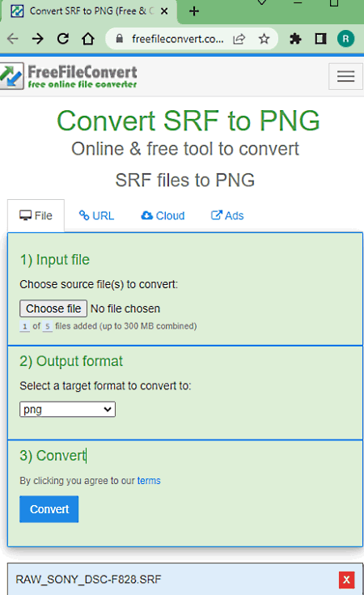Switch to the URL tab

97,215
